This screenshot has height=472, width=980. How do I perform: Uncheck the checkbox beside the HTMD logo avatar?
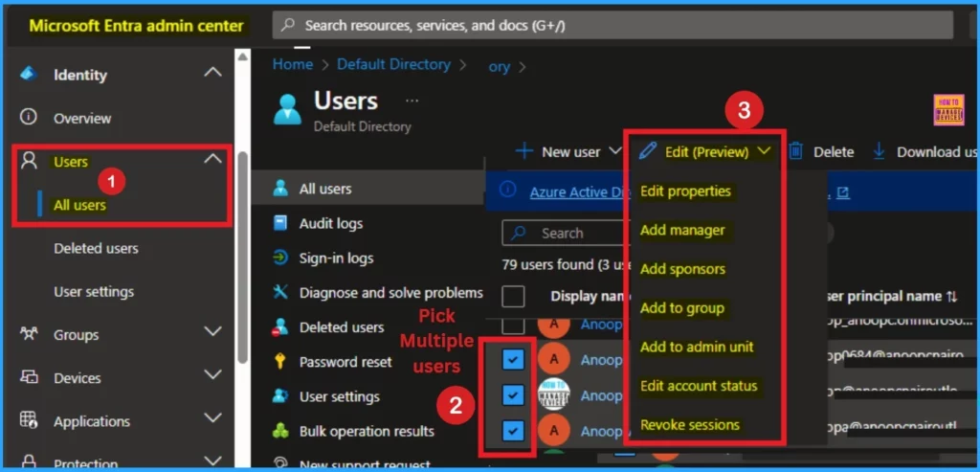coord(513,394)
